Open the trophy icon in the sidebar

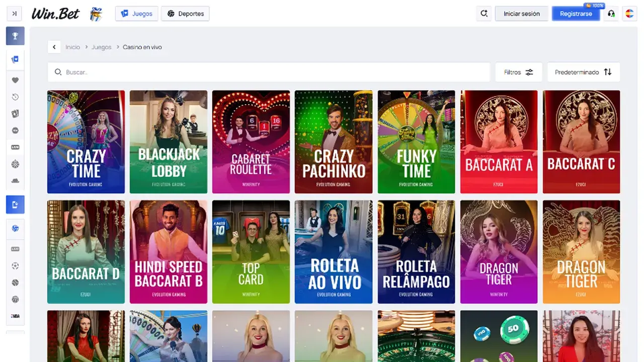[x=15, y=36]
